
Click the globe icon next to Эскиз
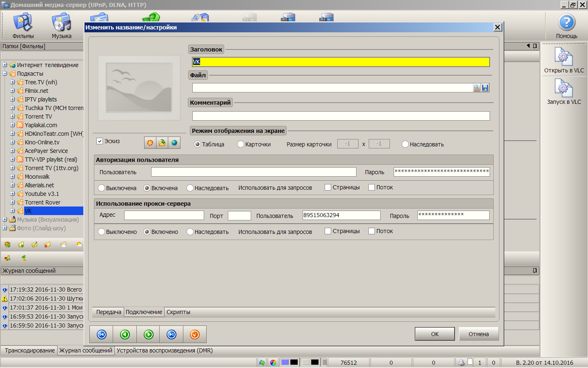(174, 143)
